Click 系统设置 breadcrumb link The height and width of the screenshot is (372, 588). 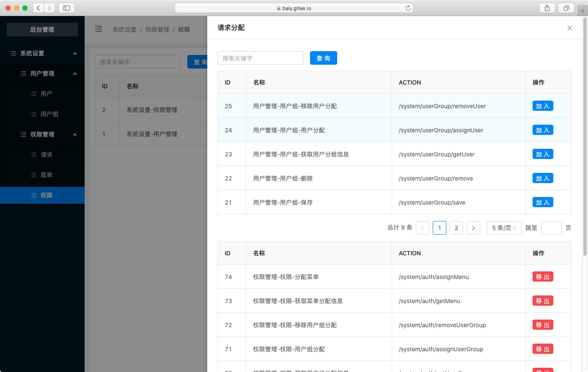click(124, 30)
